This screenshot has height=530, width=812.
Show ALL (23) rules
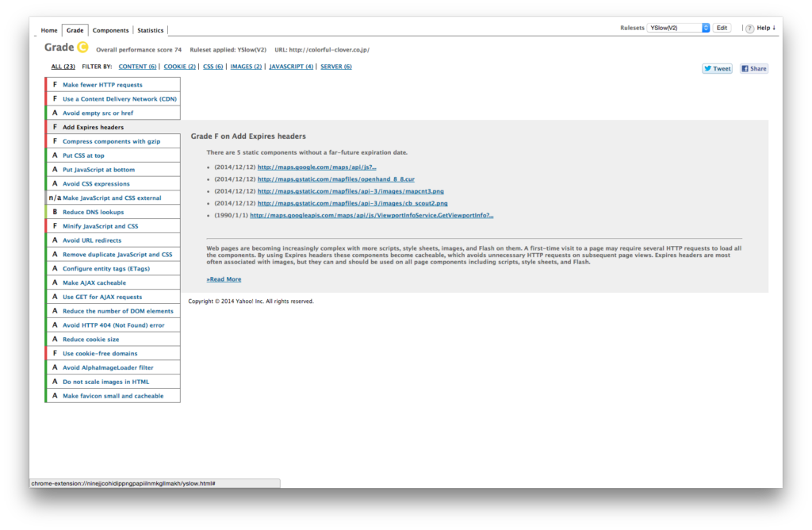click(x=63, y=67)
